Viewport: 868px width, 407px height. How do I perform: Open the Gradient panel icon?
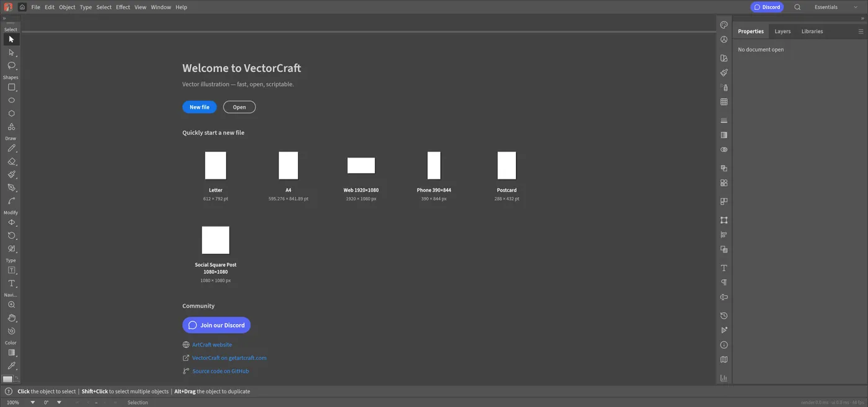point(724,135)
